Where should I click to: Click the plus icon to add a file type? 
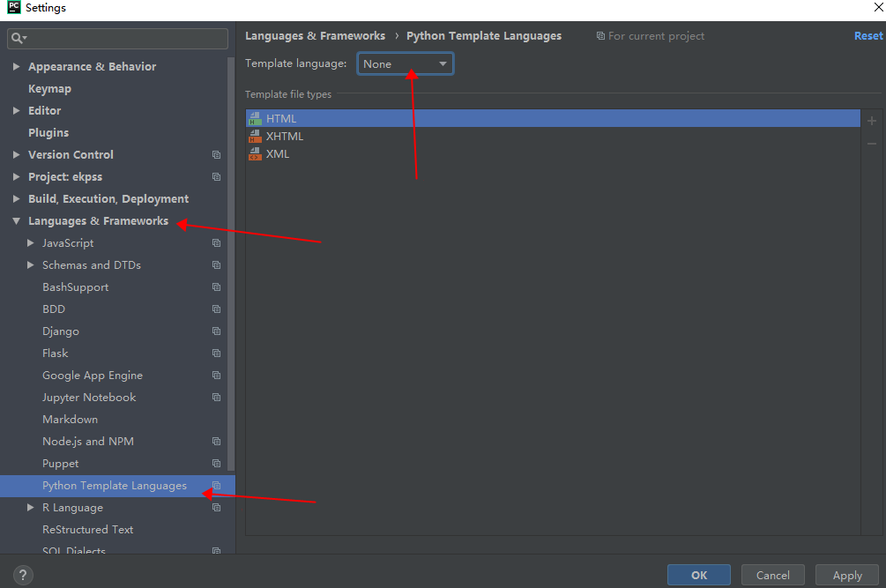click(871, 120)
